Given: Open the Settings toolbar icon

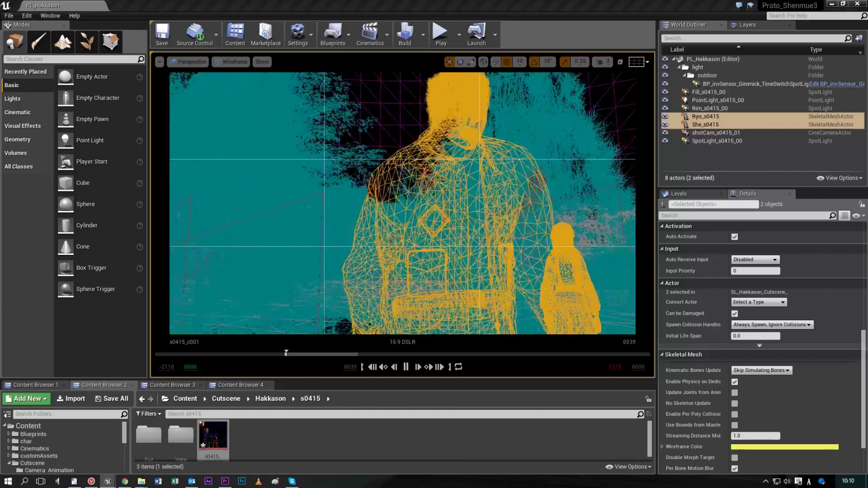Looking at the screenshot, I should 298,35.
